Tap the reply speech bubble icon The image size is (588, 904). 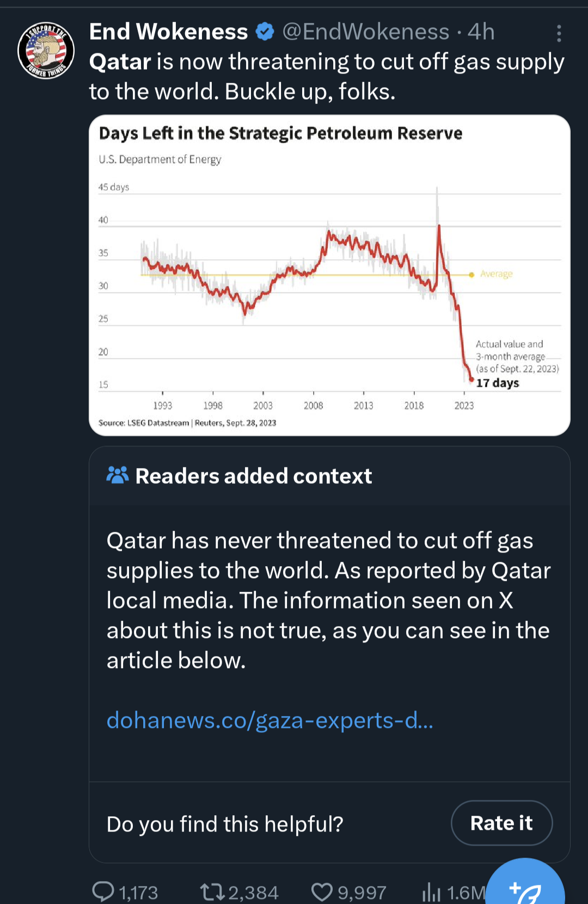[x=103, y=891]
